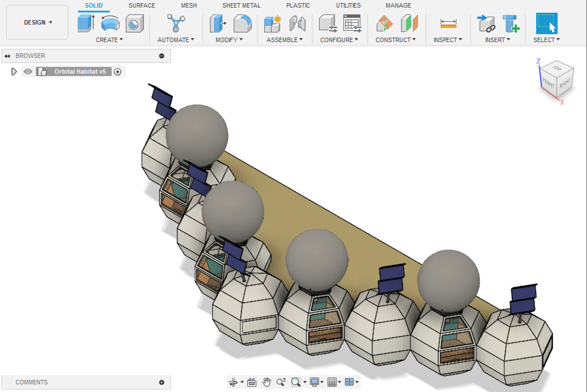Click the Measure ruler icon

[x=448, y=24]
